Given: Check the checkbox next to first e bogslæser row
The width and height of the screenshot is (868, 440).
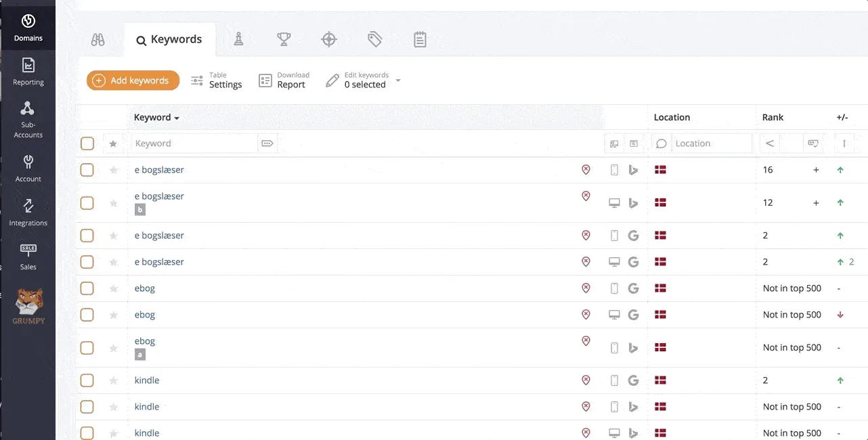Looking at the screenshot, I should 87,170.
